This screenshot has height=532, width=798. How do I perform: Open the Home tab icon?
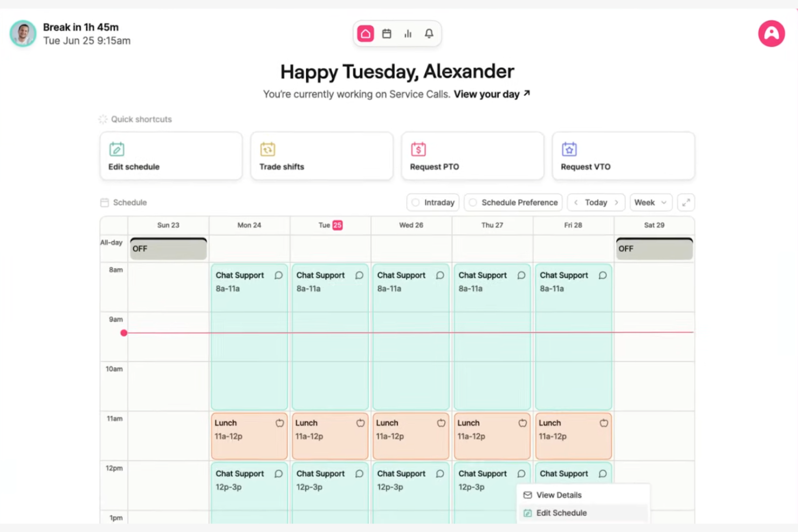point(366,33)
